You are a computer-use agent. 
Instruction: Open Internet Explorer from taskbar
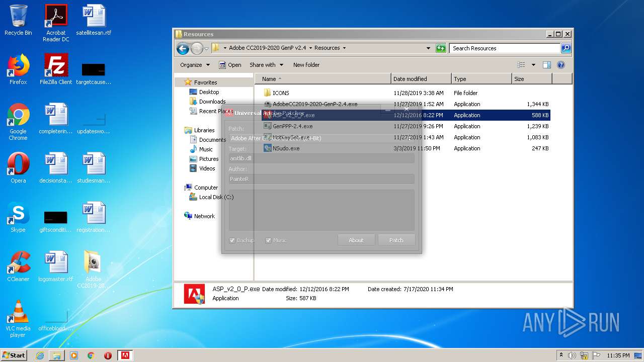[x=40, y=355]
